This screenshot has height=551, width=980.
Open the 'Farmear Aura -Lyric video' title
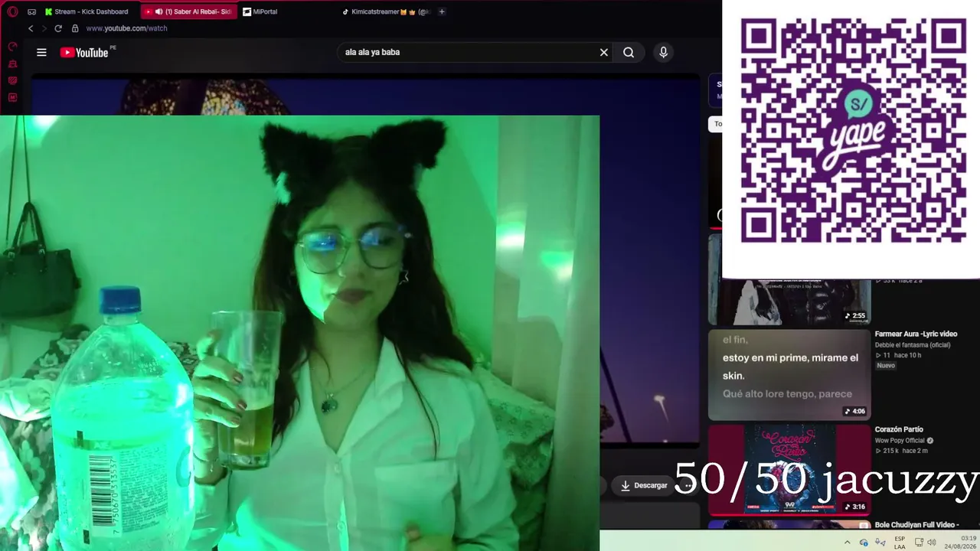916,334
